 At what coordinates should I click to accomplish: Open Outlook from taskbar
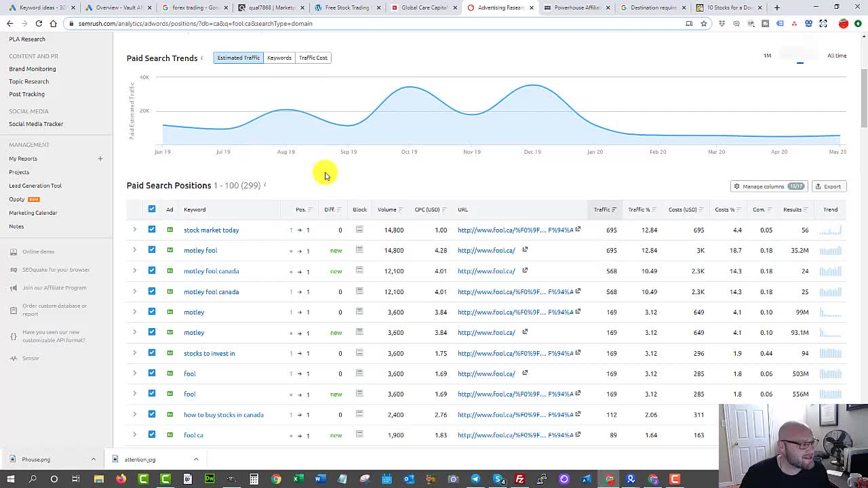(409, 479)
